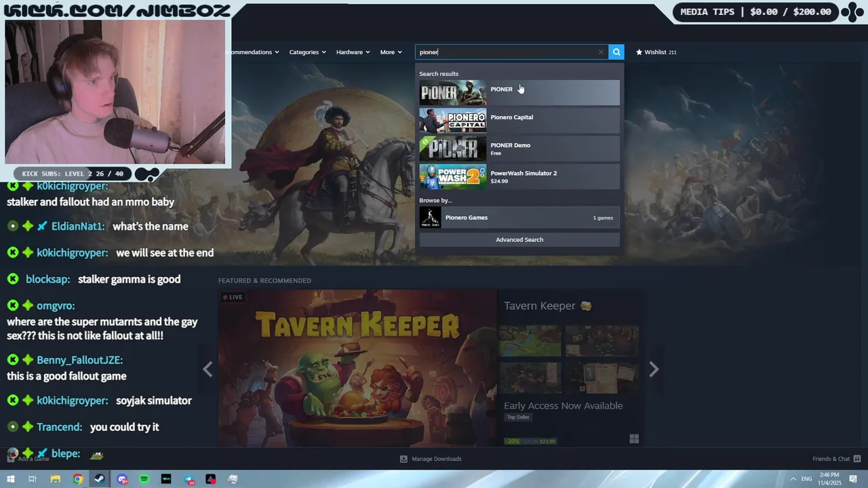Click the Steam taskbar icon
This screenshot has width=868, height=488.
pos(100,479)
